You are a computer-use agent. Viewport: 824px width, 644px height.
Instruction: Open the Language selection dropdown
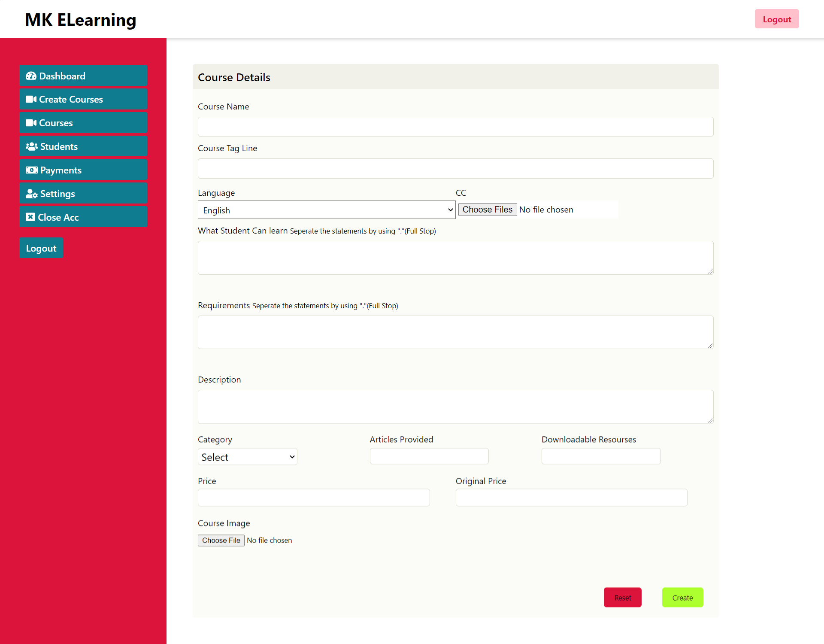[327, 210]
